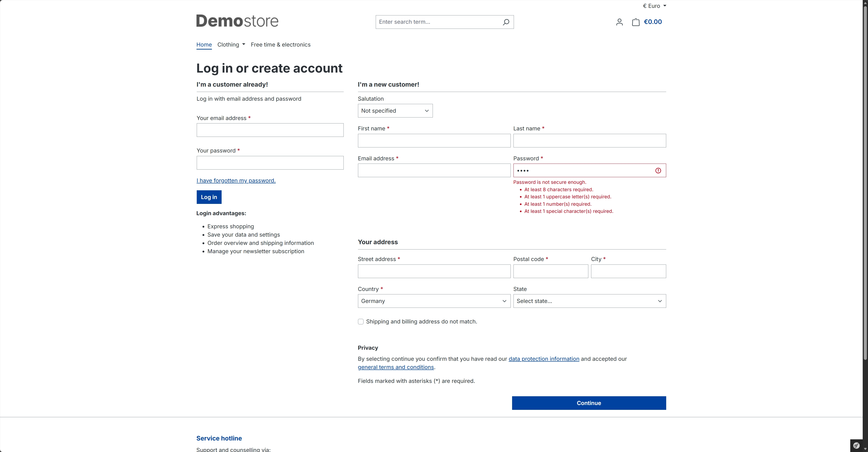The image size is (868, 452).
Task: Focus the search term input
Action: point(438,22)
